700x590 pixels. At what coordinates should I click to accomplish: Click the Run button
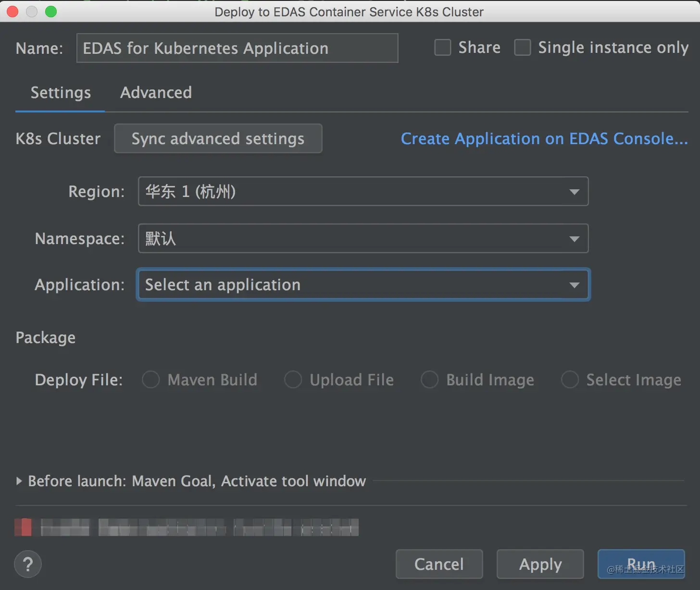pyautogui.click(x=641, y=564)
